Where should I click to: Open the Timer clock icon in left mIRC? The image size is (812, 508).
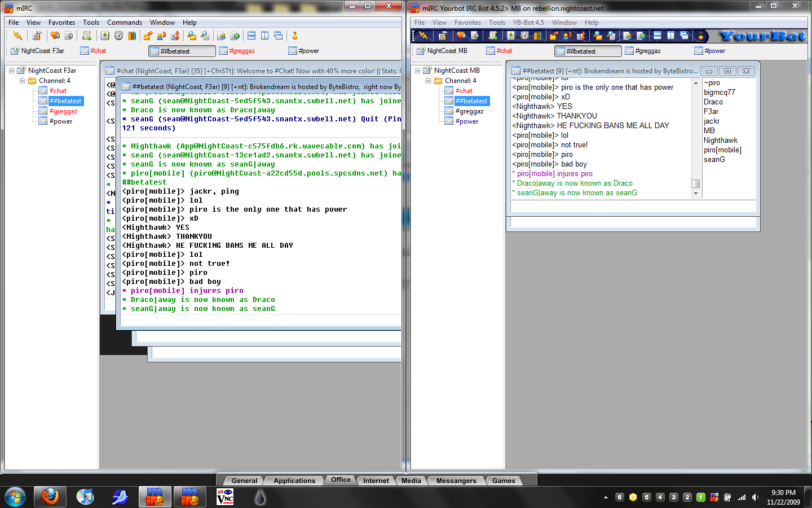(118, 36)
